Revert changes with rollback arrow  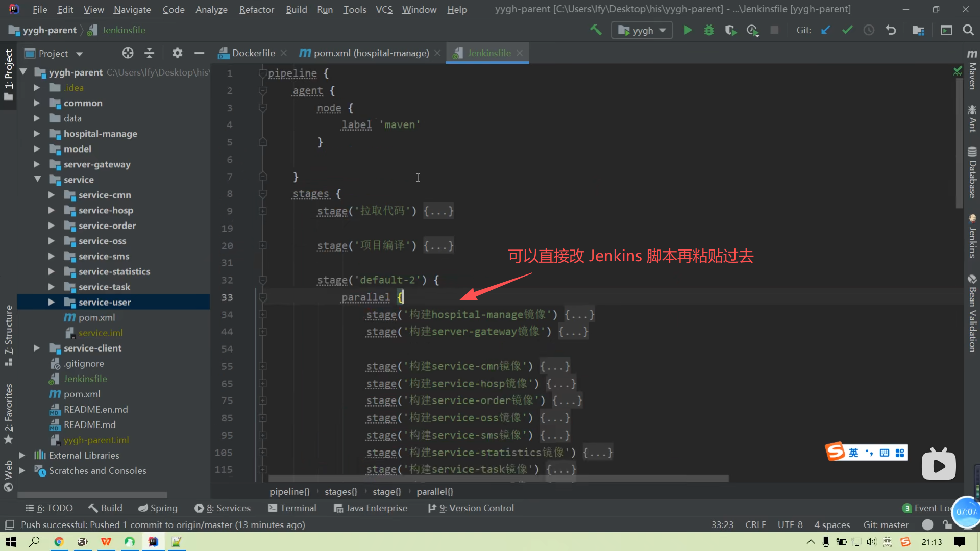coord(891,30)
